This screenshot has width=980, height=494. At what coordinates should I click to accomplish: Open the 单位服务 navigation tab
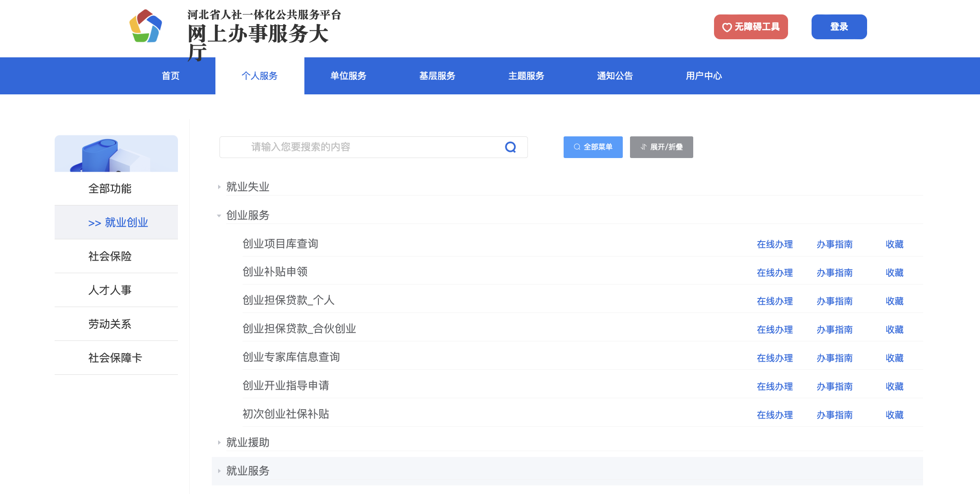(x=348, y=76)
